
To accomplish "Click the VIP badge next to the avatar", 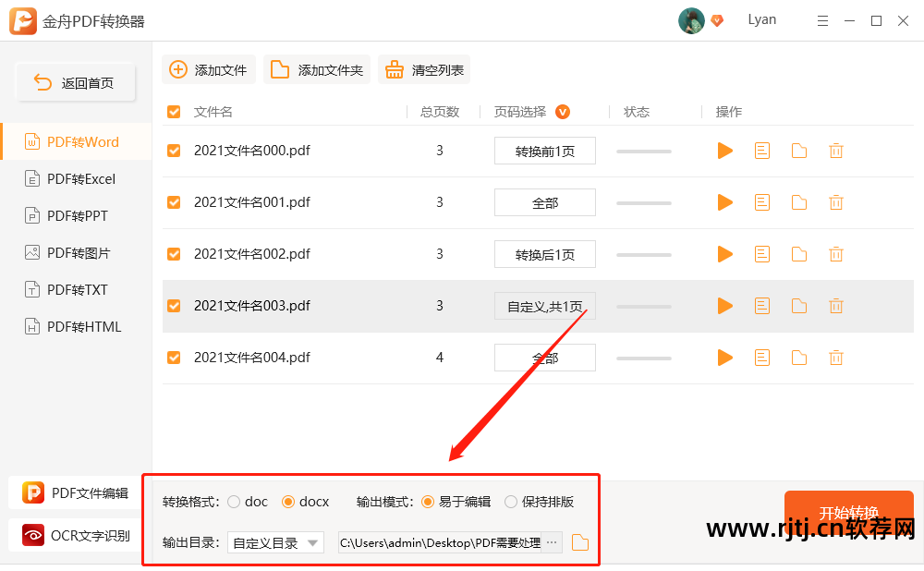I will click(717, 19).
